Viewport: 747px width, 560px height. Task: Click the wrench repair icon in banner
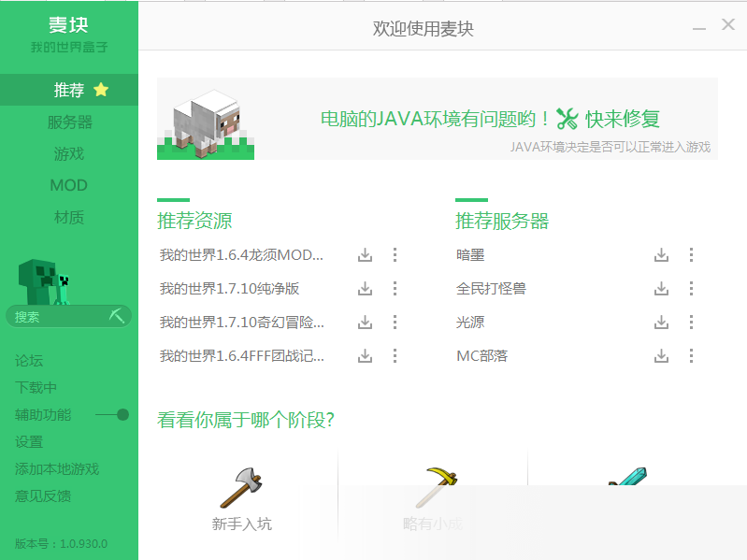(567, 119)
